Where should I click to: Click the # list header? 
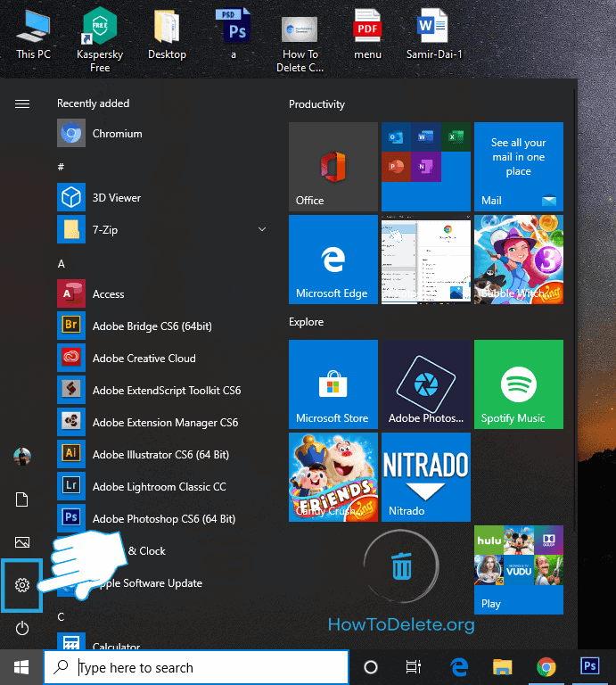(x=62, y=167)
